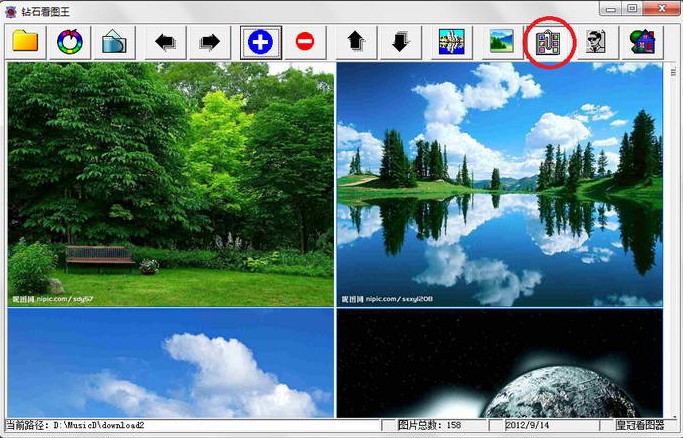Click the current path D:\MusicD\download2 status text
This screenshot has width=683, height=438.
pos(74,425)
